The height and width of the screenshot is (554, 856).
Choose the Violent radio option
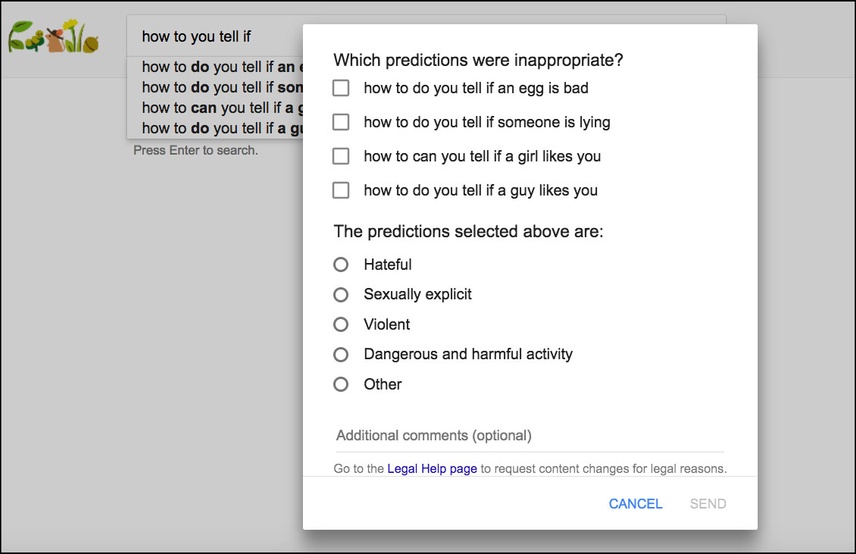[x=341, y=324]
